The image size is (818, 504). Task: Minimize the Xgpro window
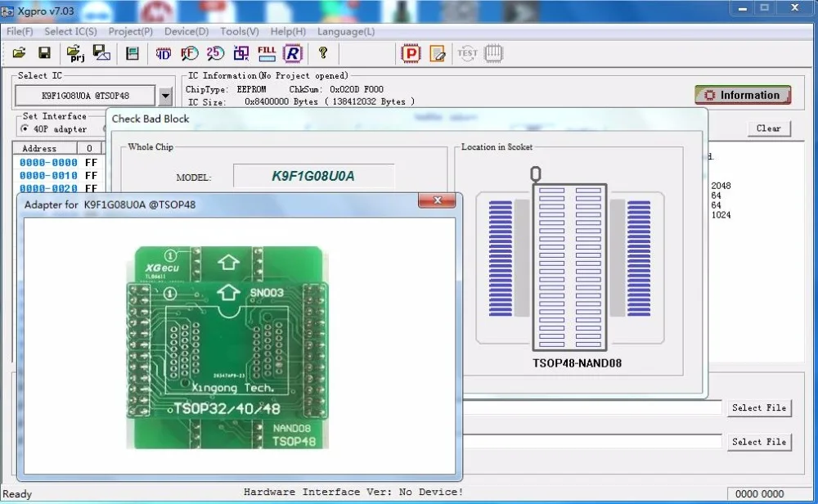coord(743,9)
